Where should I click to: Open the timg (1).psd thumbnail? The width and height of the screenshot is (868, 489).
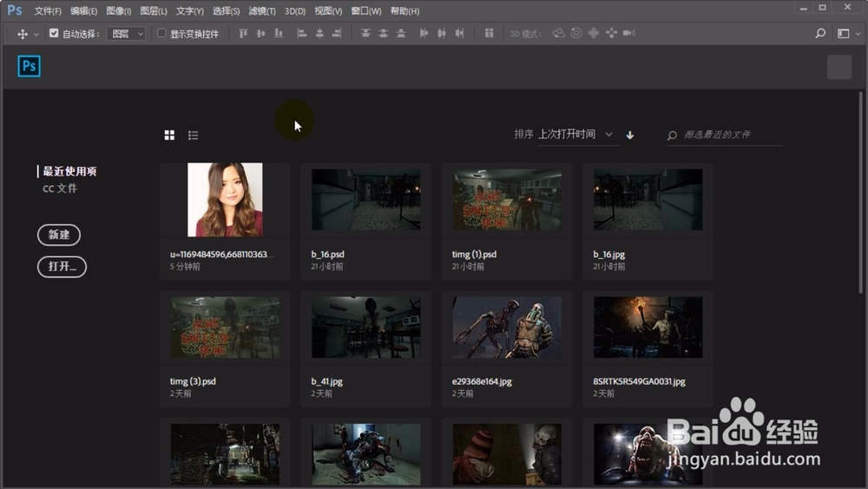coord(507,200)
